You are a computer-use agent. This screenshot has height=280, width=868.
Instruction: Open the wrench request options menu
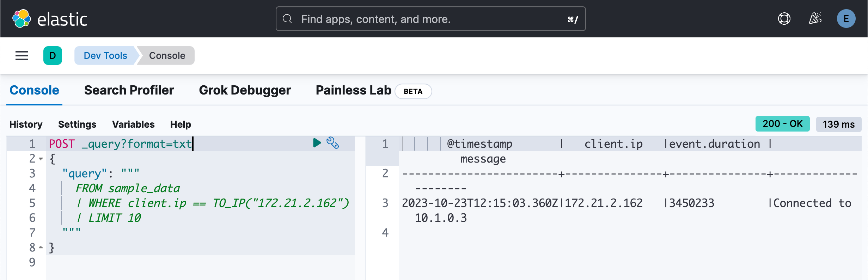[332, 143]
